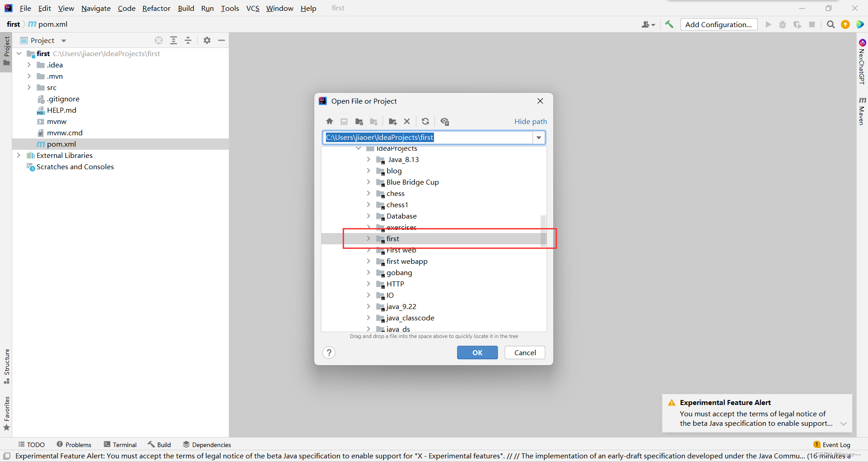Expand .idea folder in Project tree
The width and height of the screenshot is (868, 462).
29,65
